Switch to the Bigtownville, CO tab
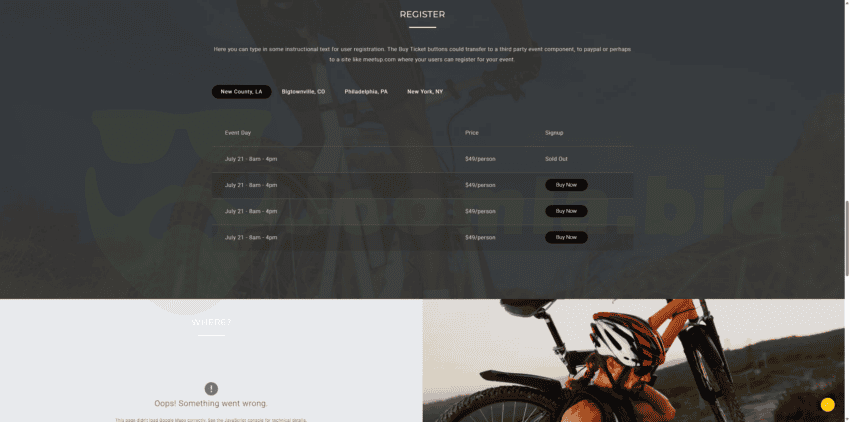This screenshot has height=422, width=850. point(303,92)
